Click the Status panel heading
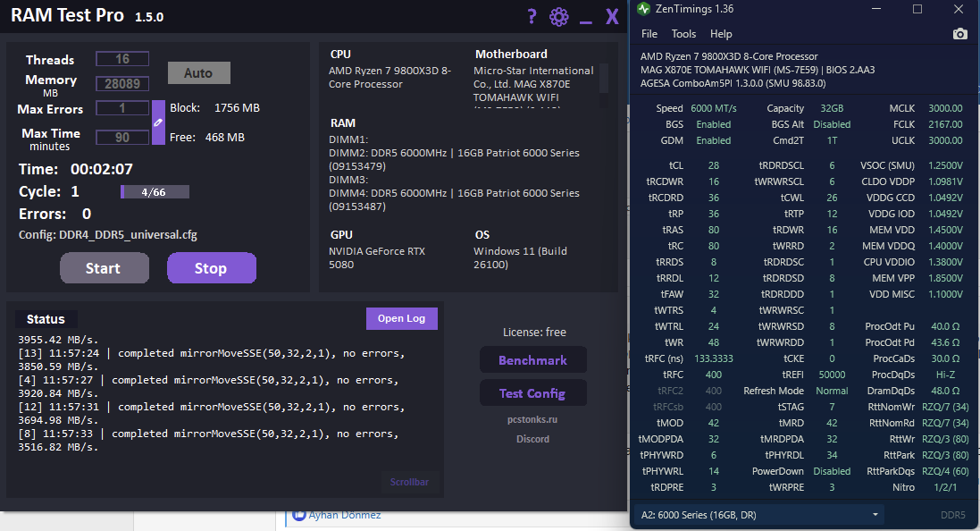The height and width of the screenshot is (531, 980). [46, 319]
